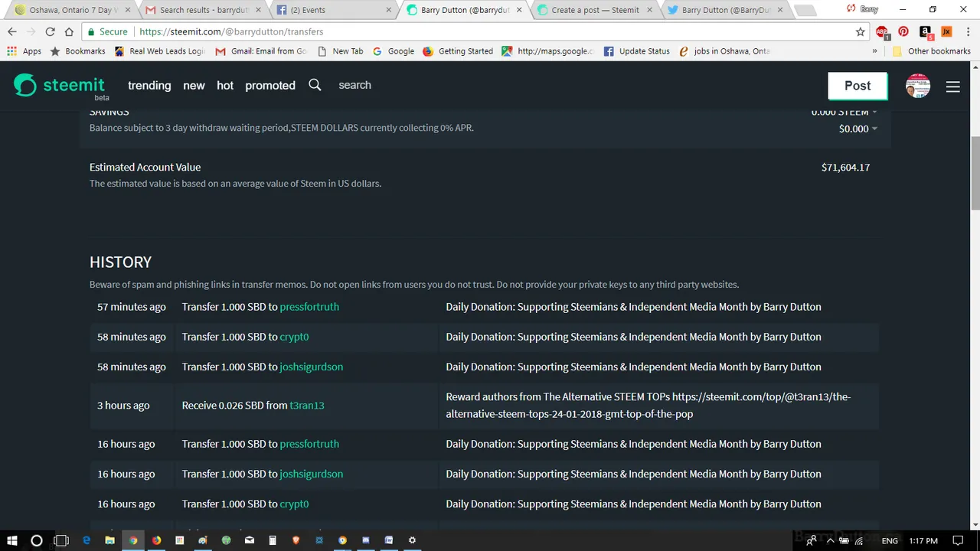980x551 pixels.
Task: Expand the savings 0.000 STEEM dropdown
Action: pos(844,112)
